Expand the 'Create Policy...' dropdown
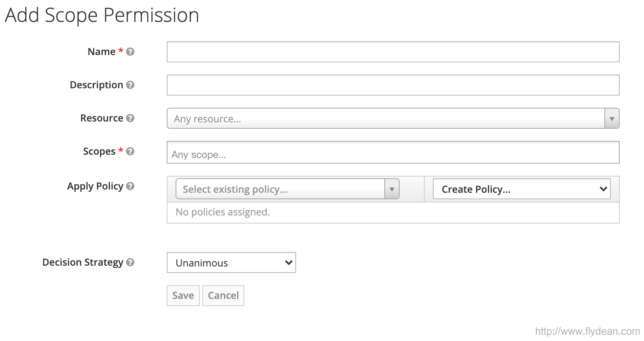Image resolution: width=644 pixels, height=341 pixels. [x=521, y=189]
